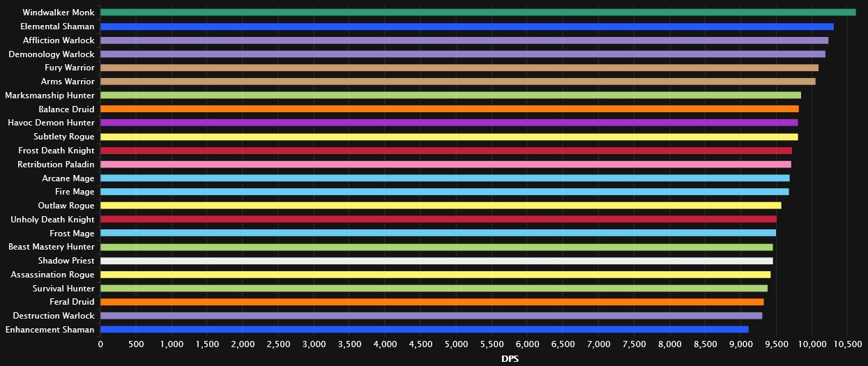Click the Windwalker Monk green bar
Screen dimensions: 868x366
click(x=478, y=13)
